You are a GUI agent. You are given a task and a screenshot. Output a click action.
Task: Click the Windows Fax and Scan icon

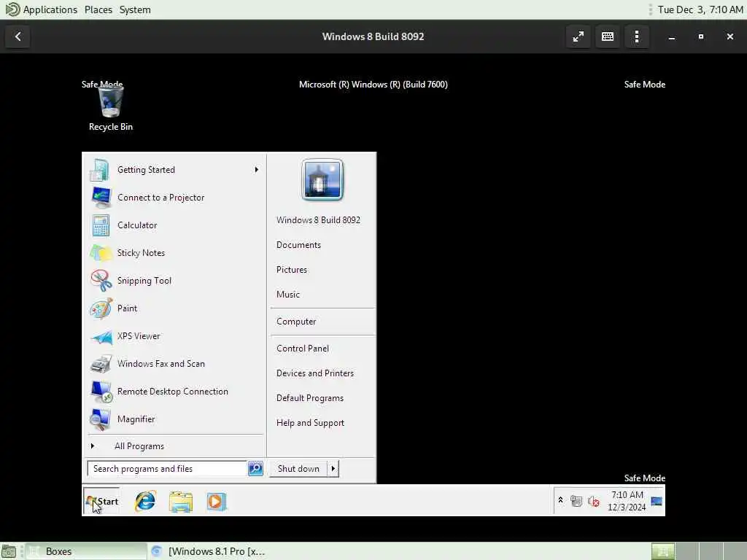point(101,364)
